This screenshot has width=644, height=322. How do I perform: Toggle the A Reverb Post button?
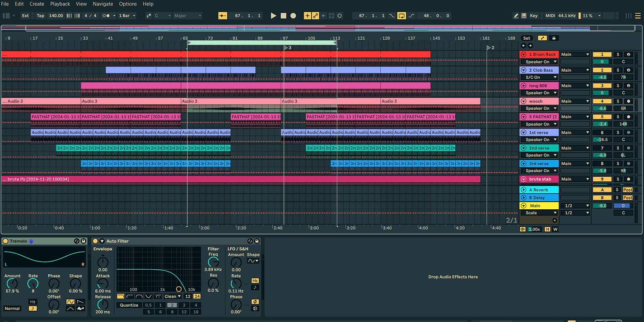(628, 190)
